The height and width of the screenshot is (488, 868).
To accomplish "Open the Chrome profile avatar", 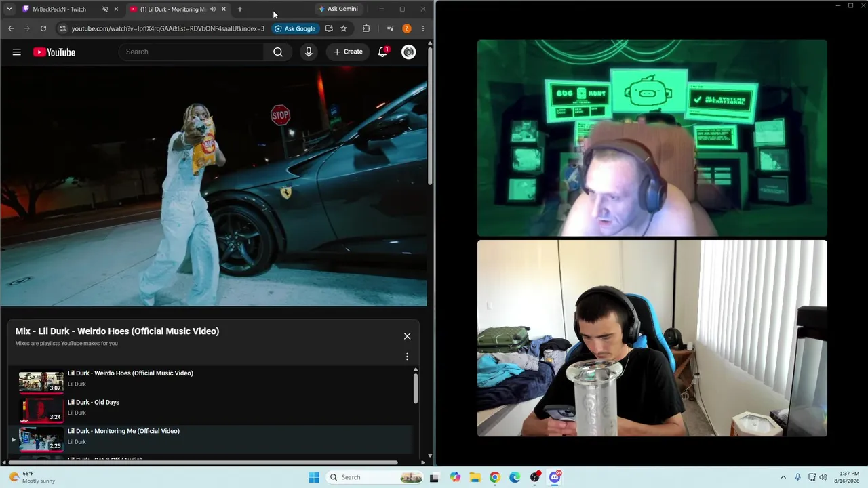I will [407, 28].
